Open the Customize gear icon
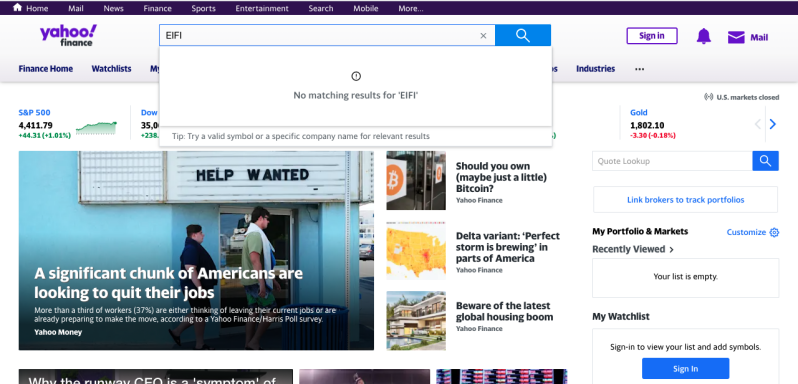This screenshot has width=798, height=384. (x=774, y=232)
